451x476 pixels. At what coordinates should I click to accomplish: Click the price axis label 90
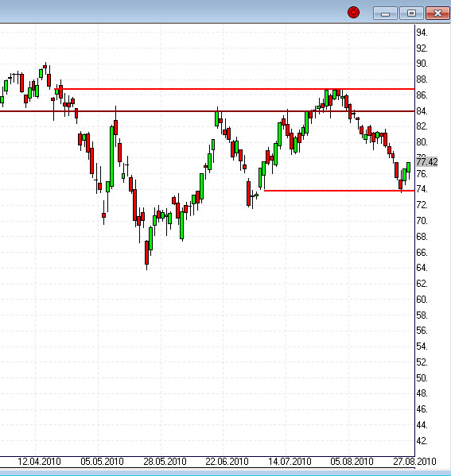tap(422, 64)
